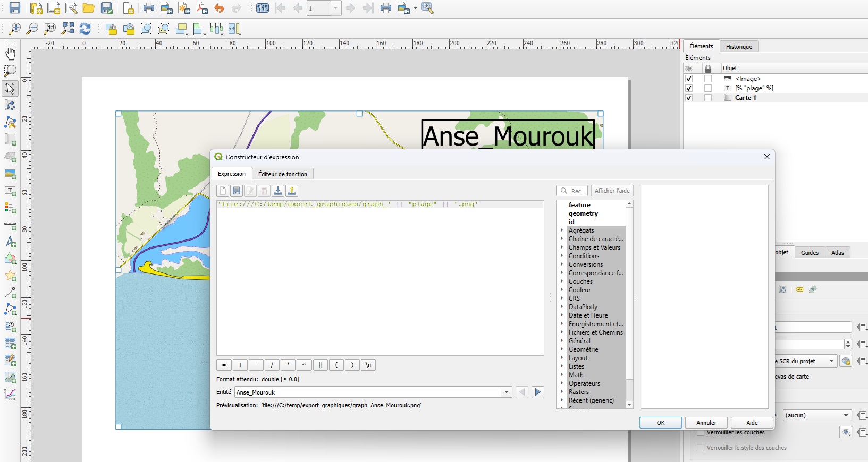Click the spin box stepper arrows
This screenshot has width=868, height=462.
pyautogui.click(x=848, y=344)
